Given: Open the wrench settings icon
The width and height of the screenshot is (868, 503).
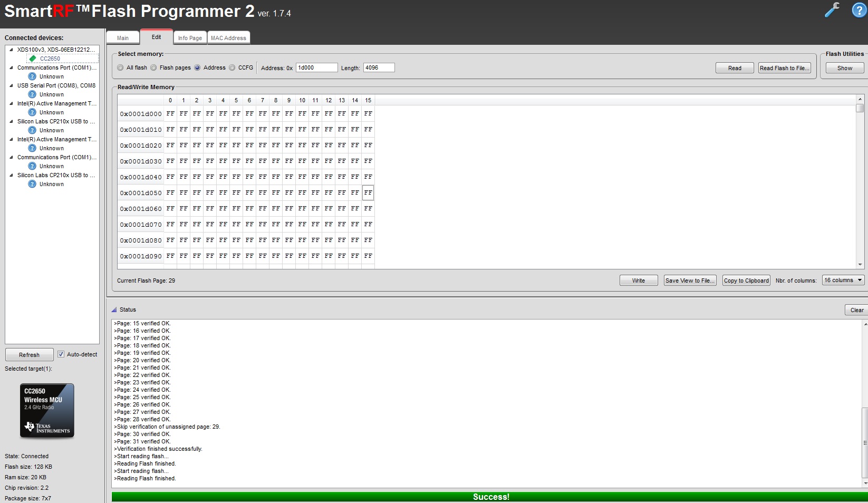Looking at the screenshot, I should click(x=832, y=9).
